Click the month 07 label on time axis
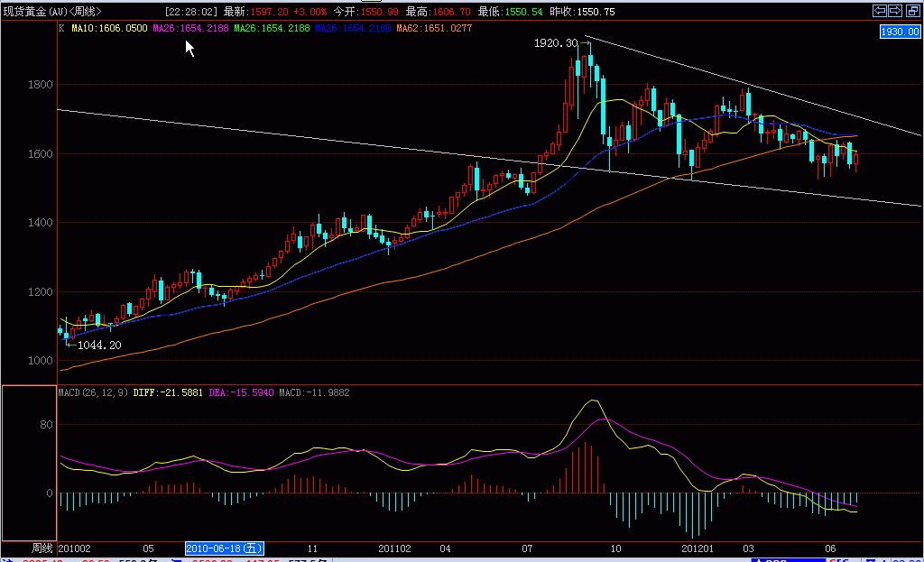The image size is (924, 562). (527, 548)
